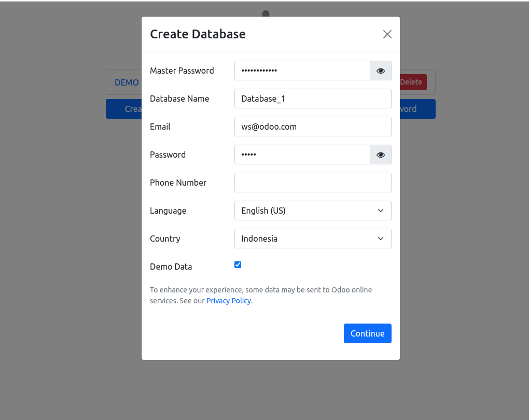The image size is (529, 420).
Task: Focus the Database Name field
Action: click(x=312, y=99)
